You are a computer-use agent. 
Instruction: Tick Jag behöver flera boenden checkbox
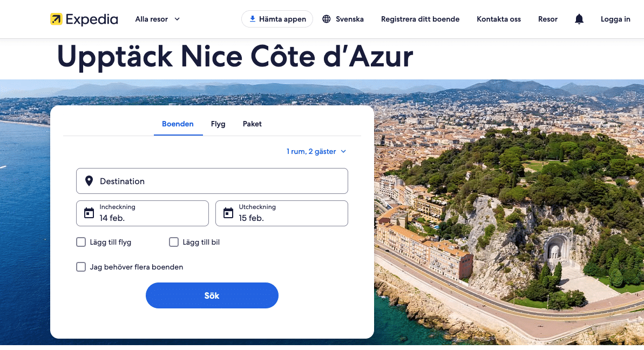(x=81, y=267)
